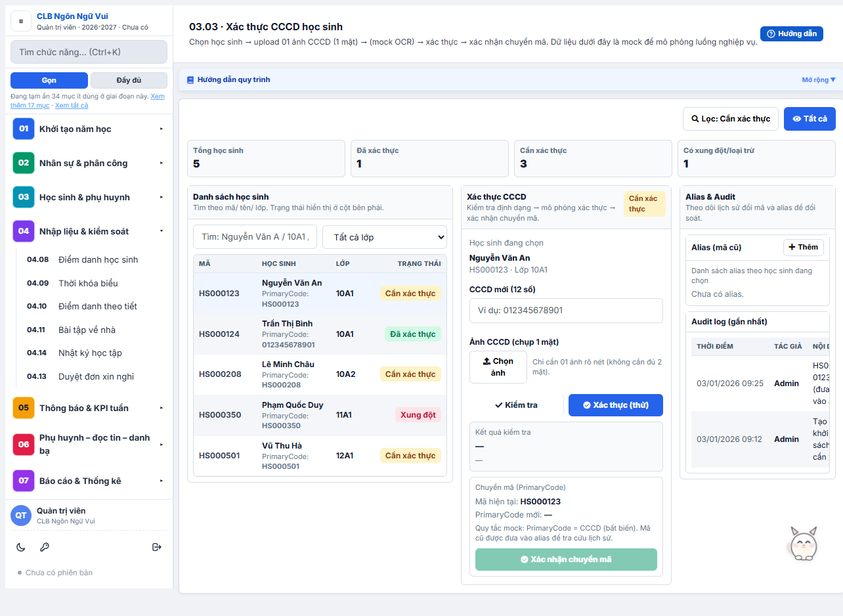Image resolution: width=843 pixels, height=616 pixels.
Task: Click the Xác thực (thử) button
Action: tap(616, 405)
